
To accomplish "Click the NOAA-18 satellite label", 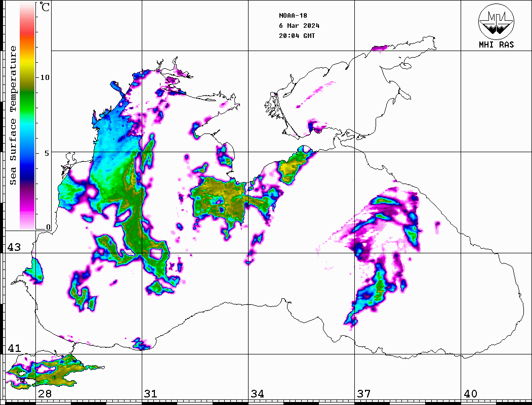I will point(293,16).
